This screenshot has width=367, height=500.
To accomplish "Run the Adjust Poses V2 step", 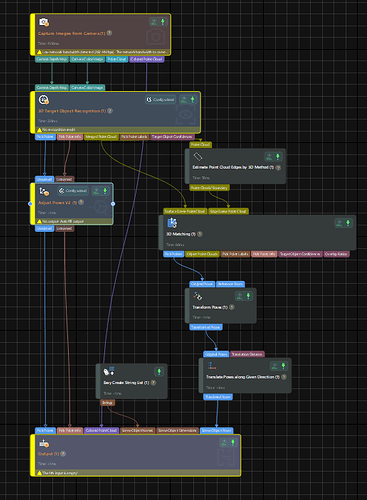I will [x=105, y=191].
